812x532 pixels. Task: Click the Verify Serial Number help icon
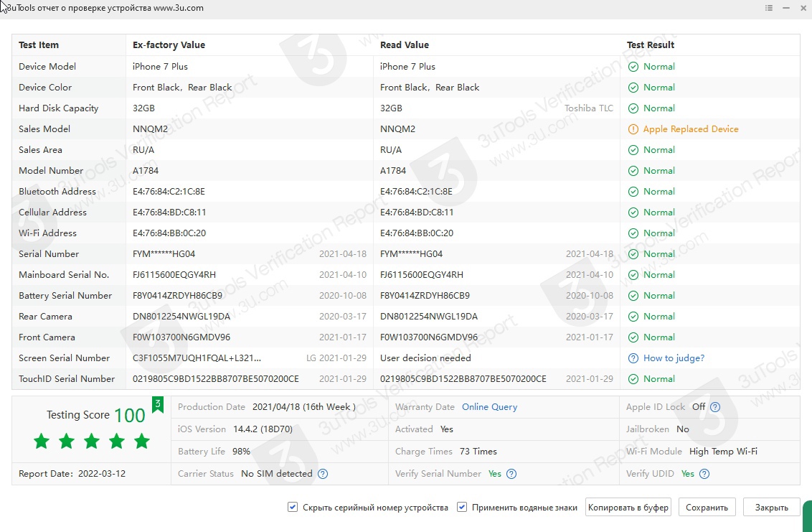[x=511, y=474]
